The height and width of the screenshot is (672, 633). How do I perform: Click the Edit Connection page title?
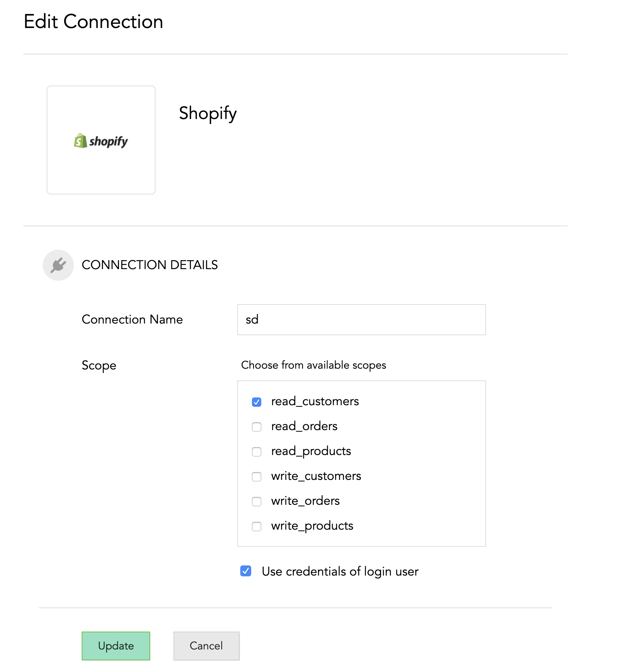[x=93, y=22]
